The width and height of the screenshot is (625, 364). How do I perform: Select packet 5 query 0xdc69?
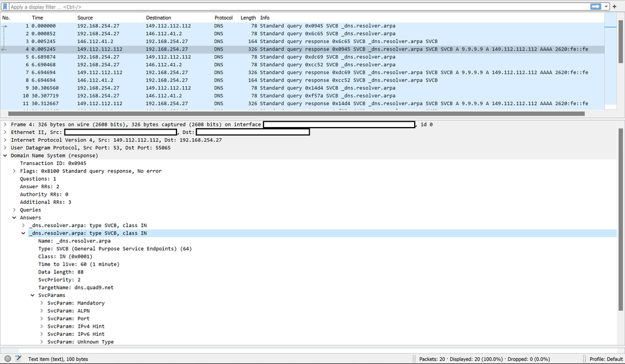(303, 57)
